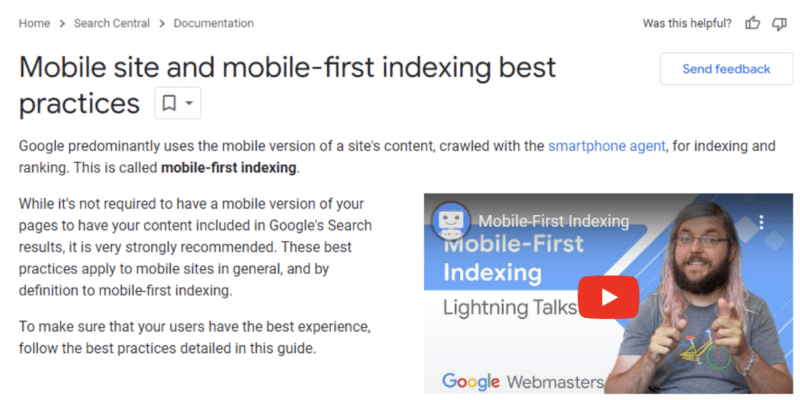Click the bookmark icon beside the page title

[x=170, y=103]
